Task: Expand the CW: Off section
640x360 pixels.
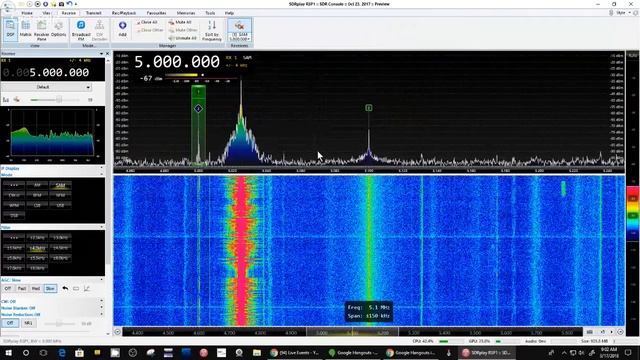Action: click(x=102, y=301)
